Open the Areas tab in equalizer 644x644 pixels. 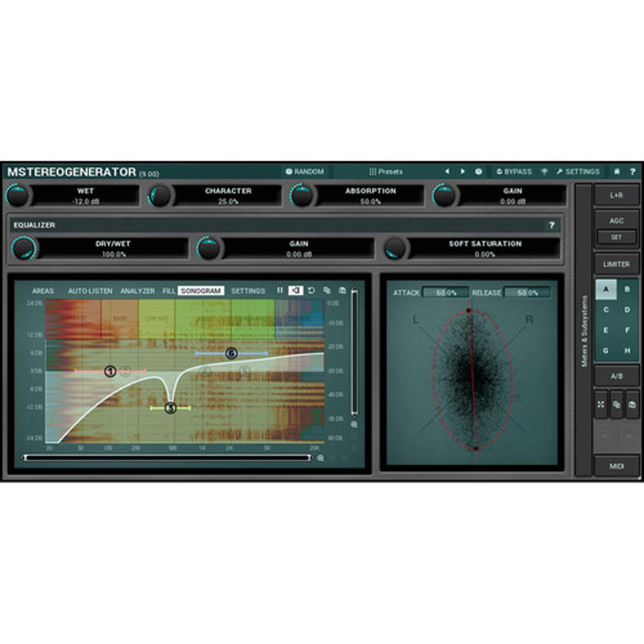point(43,291)
